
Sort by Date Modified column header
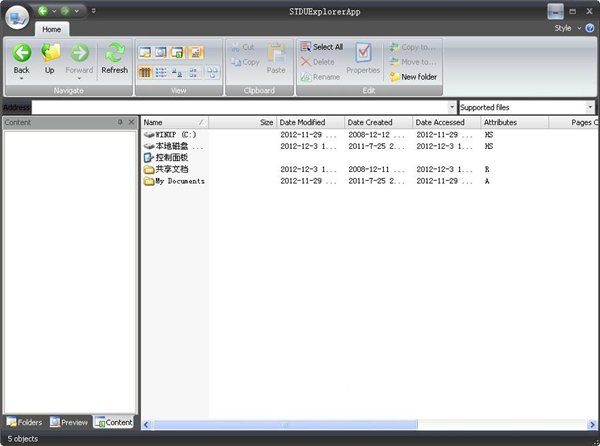(x=310, y=122)
